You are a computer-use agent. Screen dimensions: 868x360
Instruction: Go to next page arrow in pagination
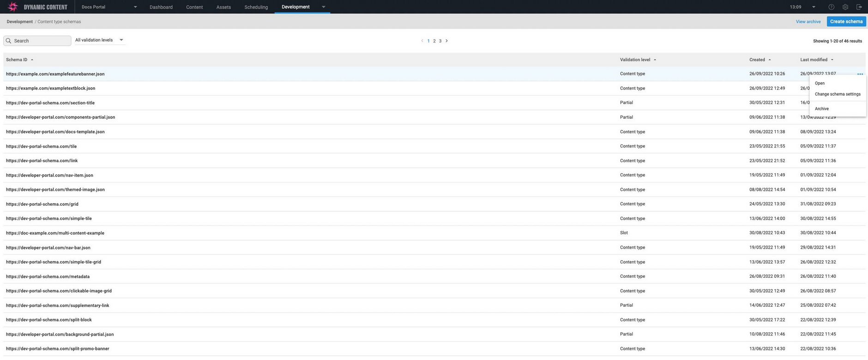pyautogui.click(x=446, y=41)
